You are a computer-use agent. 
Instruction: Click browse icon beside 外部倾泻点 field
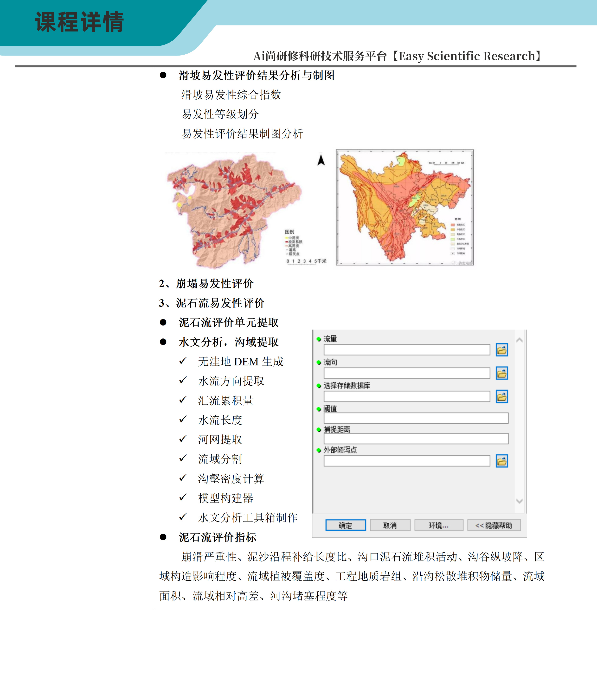coord(502,461)
